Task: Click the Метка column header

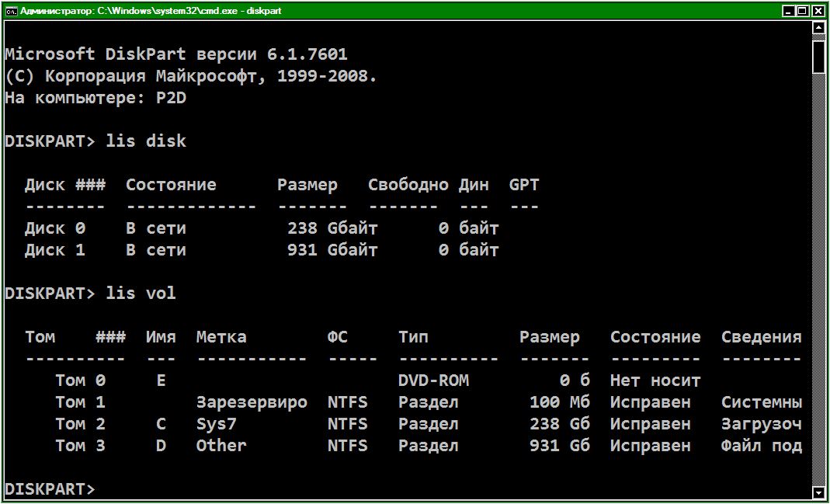Action: click(221, 337)
